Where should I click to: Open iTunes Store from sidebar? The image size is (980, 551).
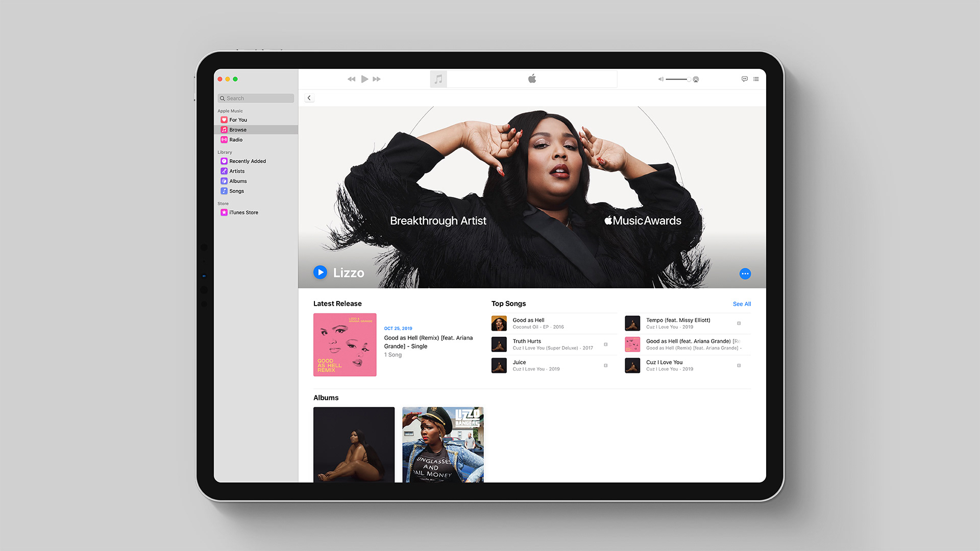click(x=243, y=213)
